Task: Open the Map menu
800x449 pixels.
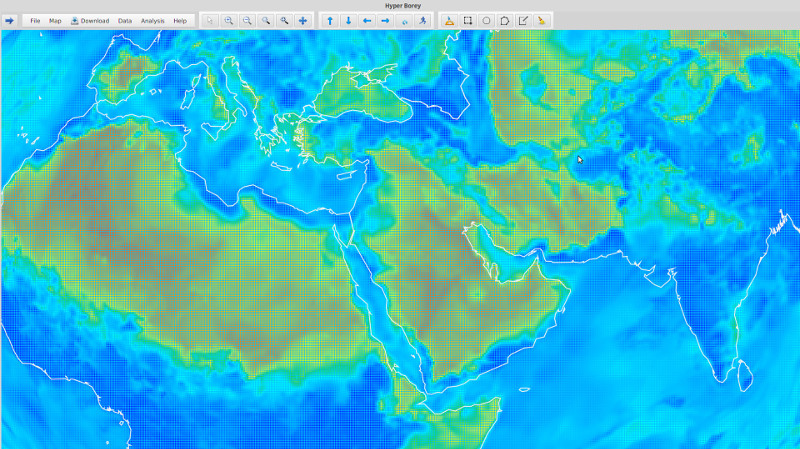Action: [x=55, y=21]
